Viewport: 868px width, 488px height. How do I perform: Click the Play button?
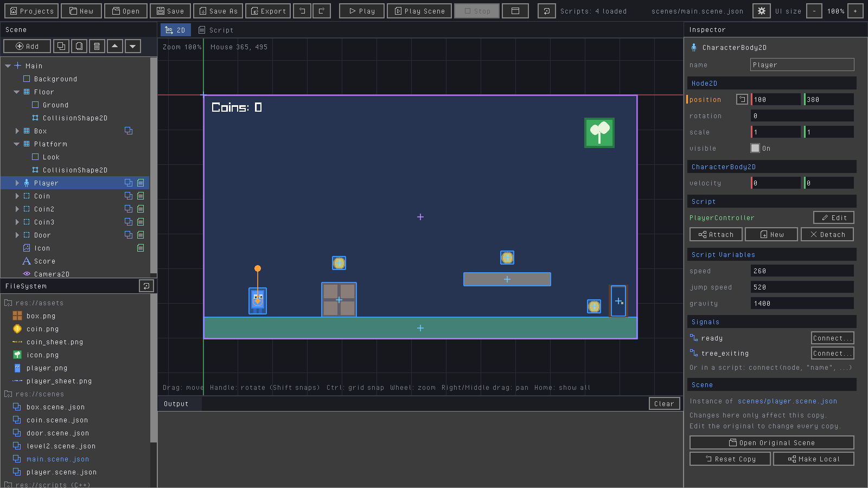pos(362,11)
